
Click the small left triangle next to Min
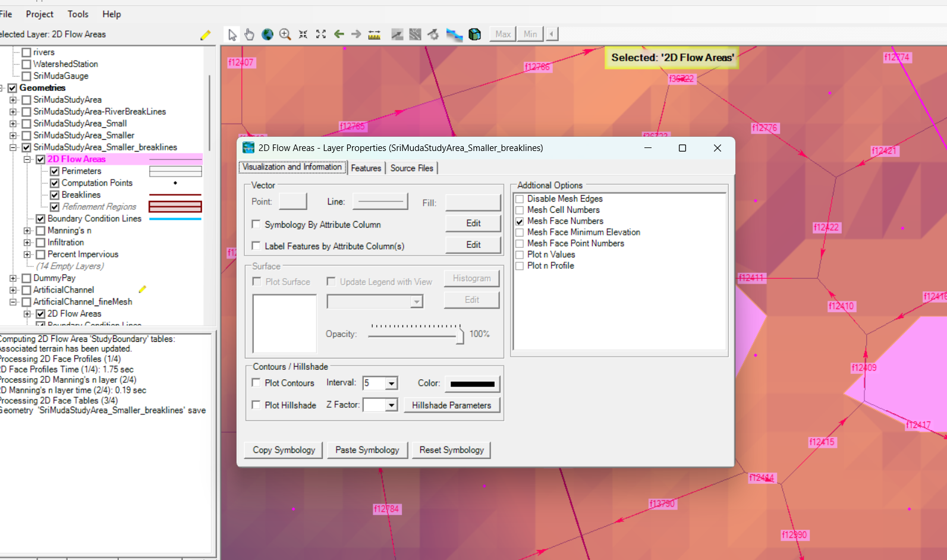pos(552,34)
